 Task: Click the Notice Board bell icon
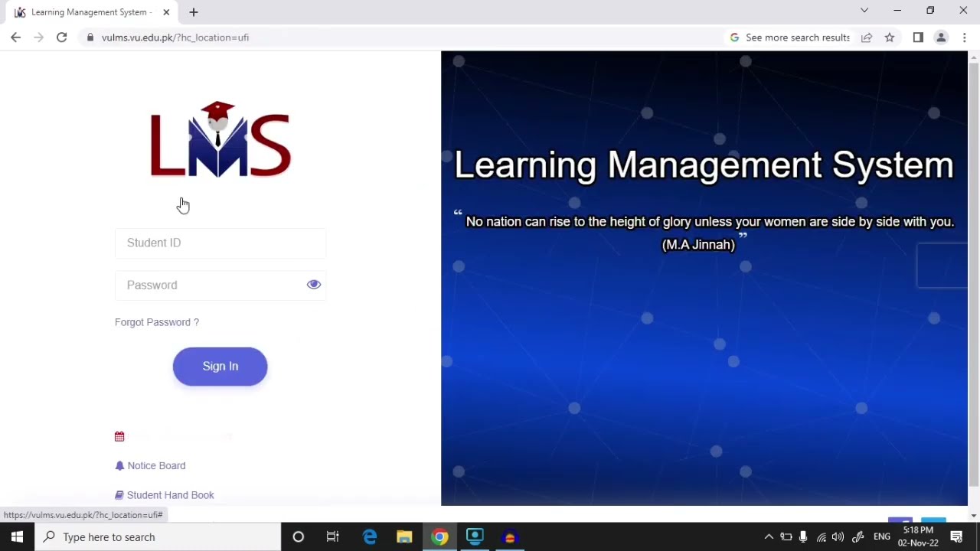pyautogui.click(x=119, y=465)
